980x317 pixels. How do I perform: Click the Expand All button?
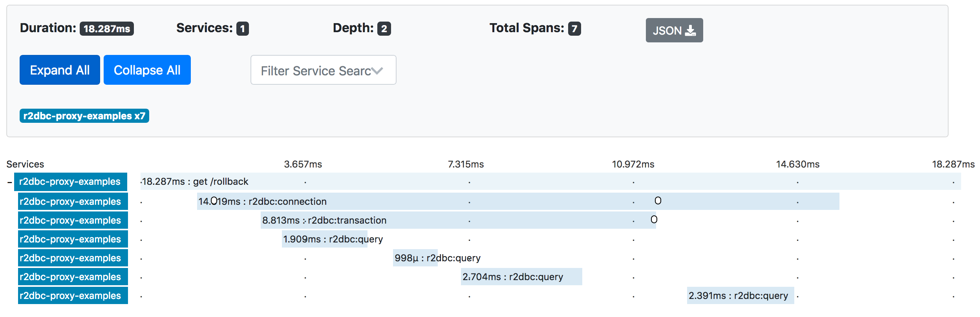[60, 70]
